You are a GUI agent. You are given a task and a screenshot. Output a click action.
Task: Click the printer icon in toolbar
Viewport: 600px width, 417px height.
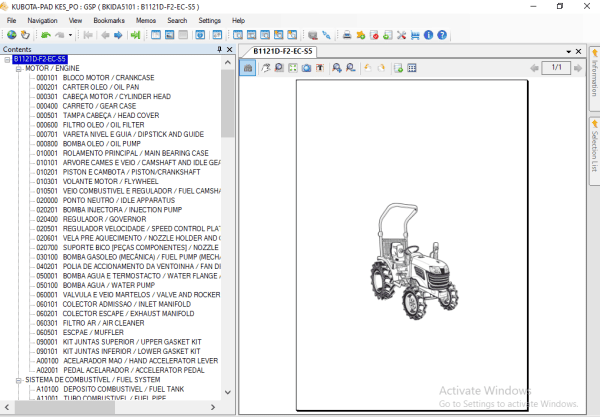click(347, 35)
